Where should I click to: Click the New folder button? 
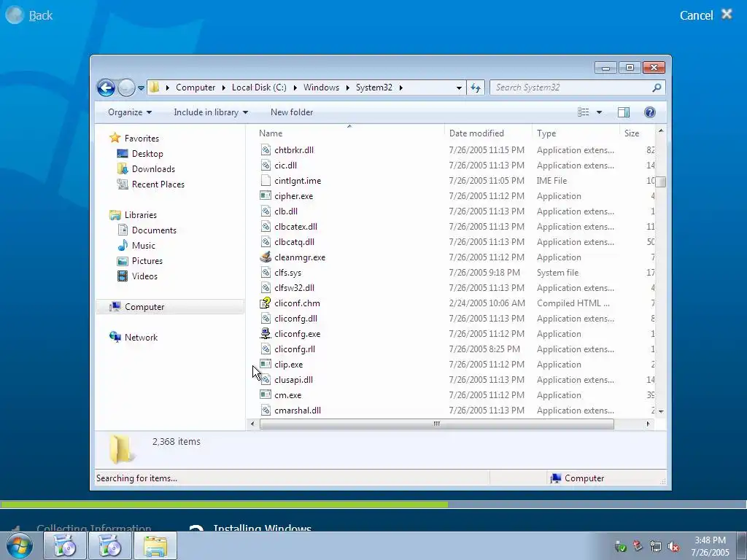tap(292, 112)
